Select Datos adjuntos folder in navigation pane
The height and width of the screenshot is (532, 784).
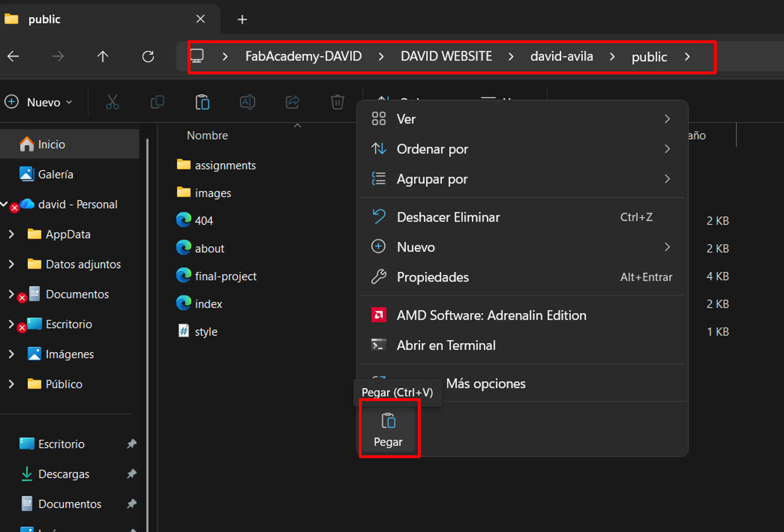click(74, 264)
